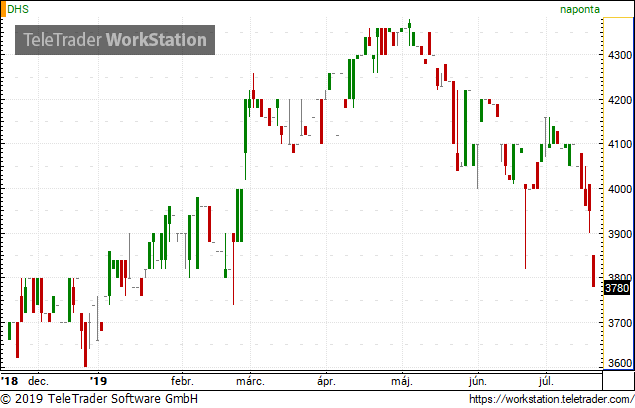This screenshot has width=635, height=408.
Task: Click the '18 year axis label
Action: tap(10, 381)
